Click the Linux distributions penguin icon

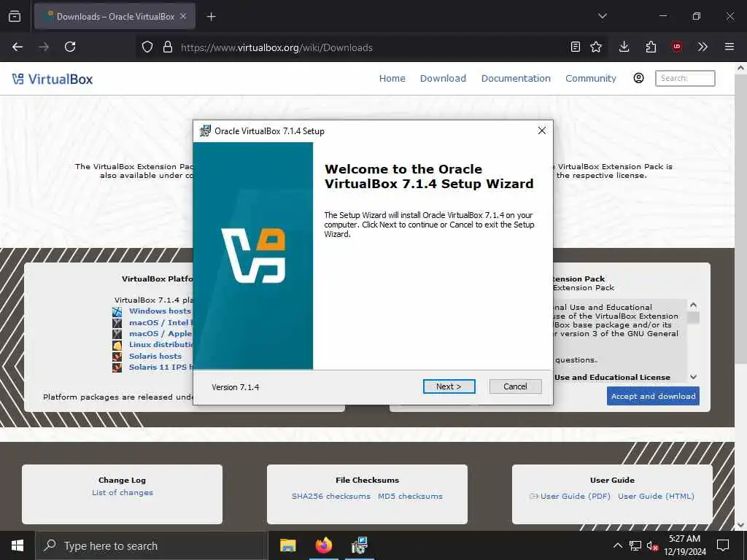117,345
